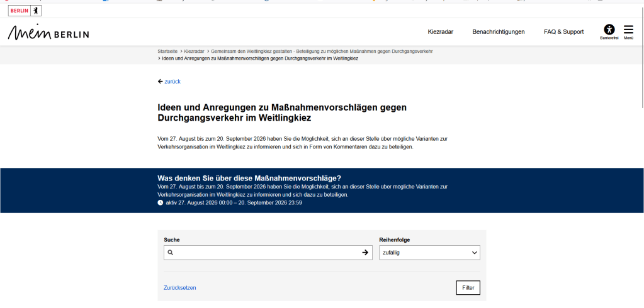Click the current breadcrumb 'Ideen und Anregungen'
This screenshot has height=308, width=644.
pos(260,58)
